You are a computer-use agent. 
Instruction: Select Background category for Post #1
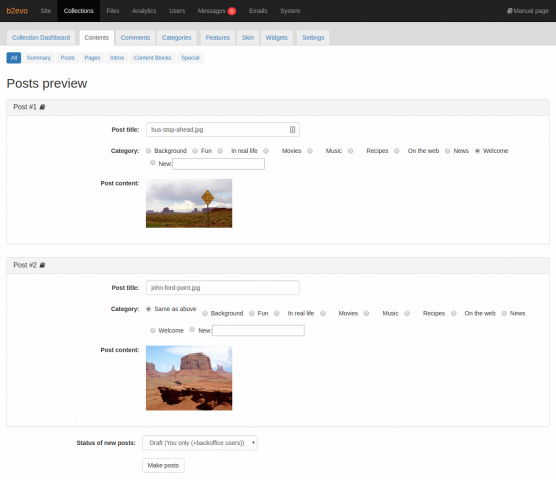(149, 151)
